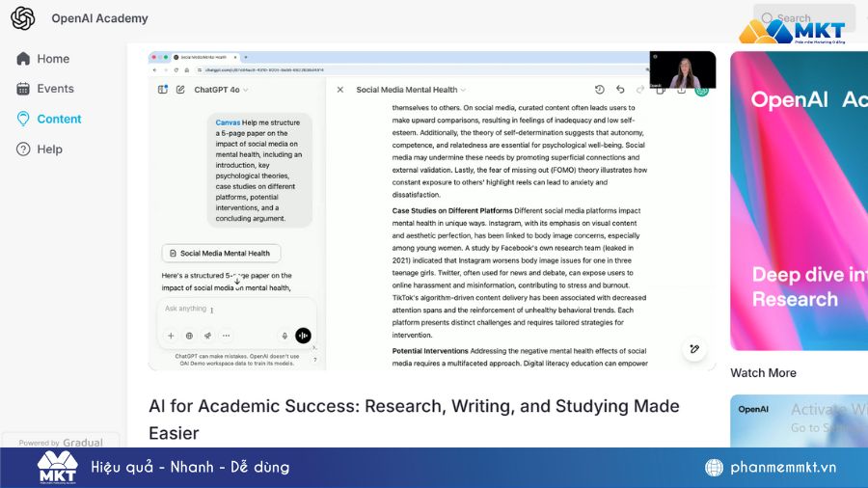The width and height of the screenshot is (868, 488).
Task: Click the canvas edit pencil floating button
Action: (x=694, y=348)
